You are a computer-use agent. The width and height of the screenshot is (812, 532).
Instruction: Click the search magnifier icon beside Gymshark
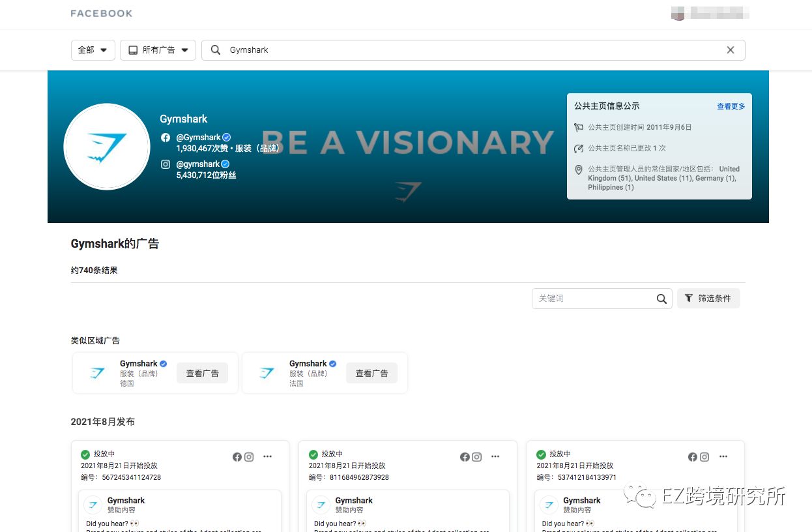coord(216,50)
